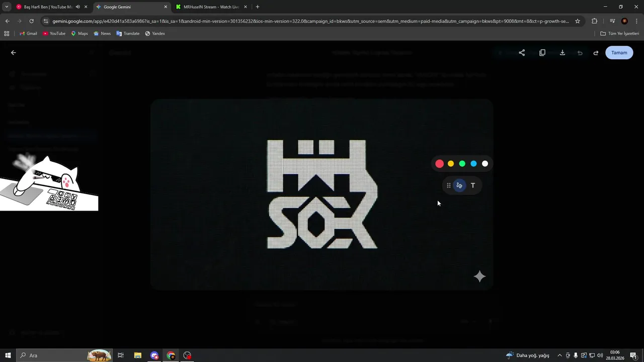Click the address bar URL
The width and height of the screenshot is (644, 362).
coord(310,21)
